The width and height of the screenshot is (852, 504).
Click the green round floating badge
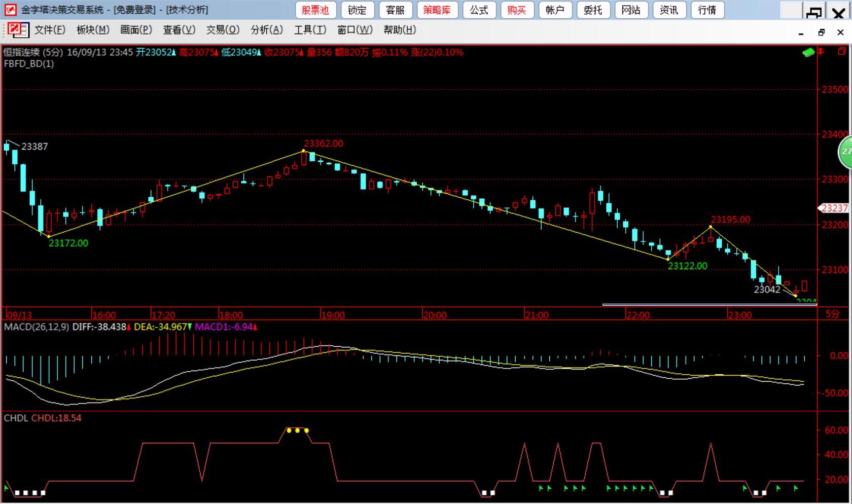pos(846,152)
